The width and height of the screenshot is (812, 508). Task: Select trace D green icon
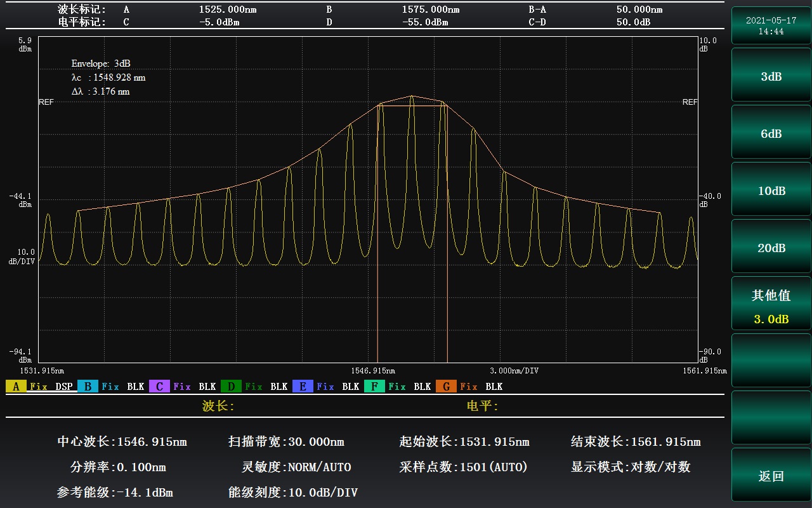231,387
